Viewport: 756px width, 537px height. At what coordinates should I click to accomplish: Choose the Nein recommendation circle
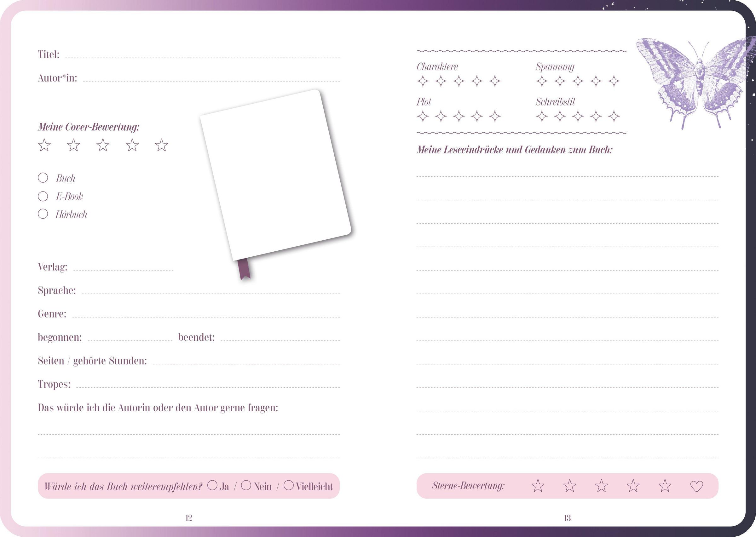(x=246, y=485)
